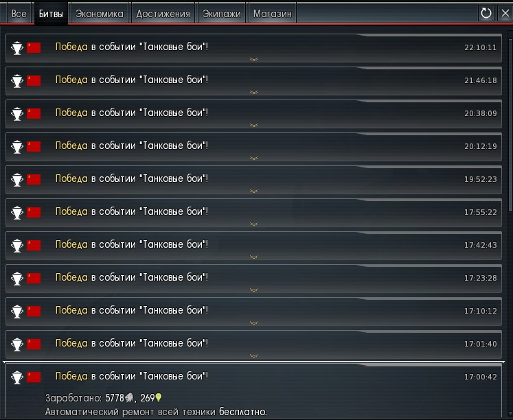Expand details arrow under 17:23:28 entry
Image resolution: width=513 pixels, height=420 pixels.
click(254, 290)
